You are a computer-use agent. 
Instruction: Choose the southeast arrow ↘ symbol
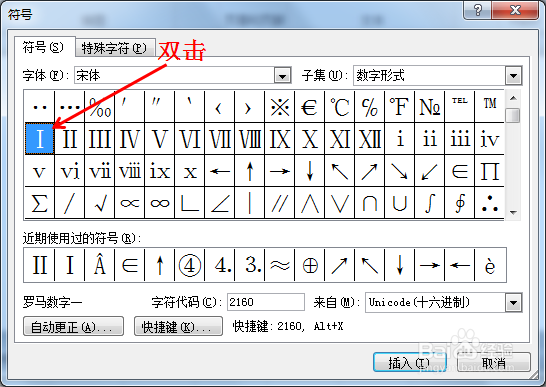pos(399,171)
